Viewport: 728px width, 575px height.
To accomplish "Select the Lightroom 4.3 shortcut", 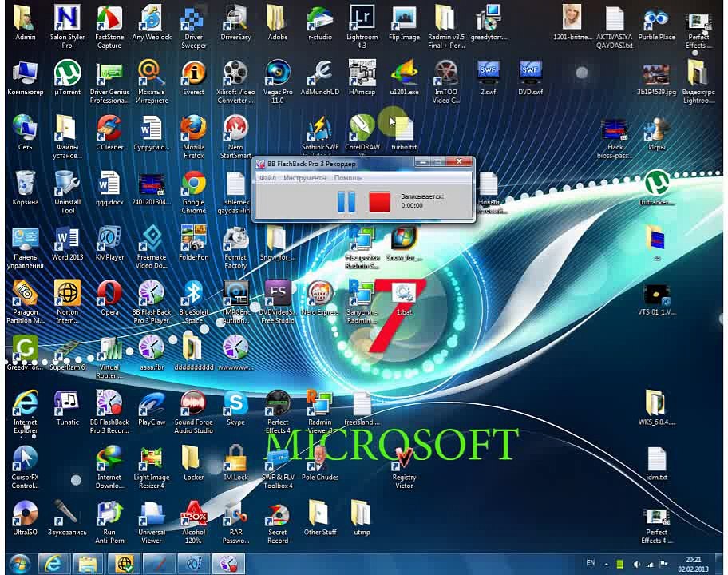I will (x=362, y=26).
